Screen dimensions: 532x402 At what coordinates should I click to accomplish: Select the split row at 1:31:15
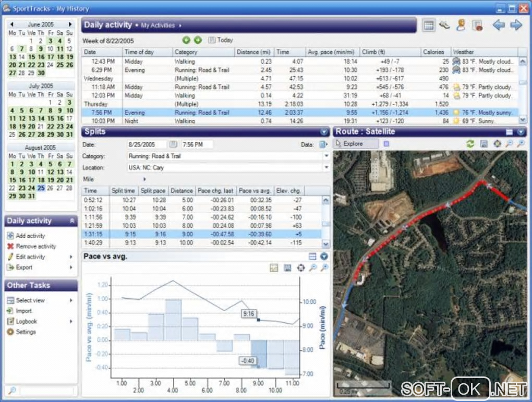coord(201,234)
